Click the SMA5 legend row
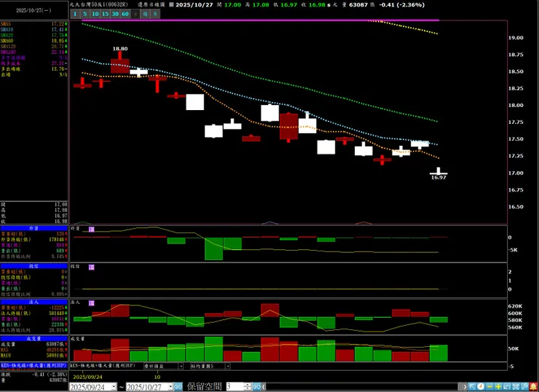Image resolution: width=539 pixels, height=392 pixels. tap(34, 24)
